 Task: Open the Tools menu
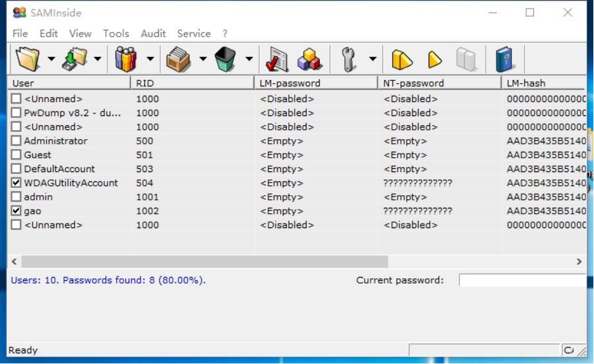click(116, 34)
